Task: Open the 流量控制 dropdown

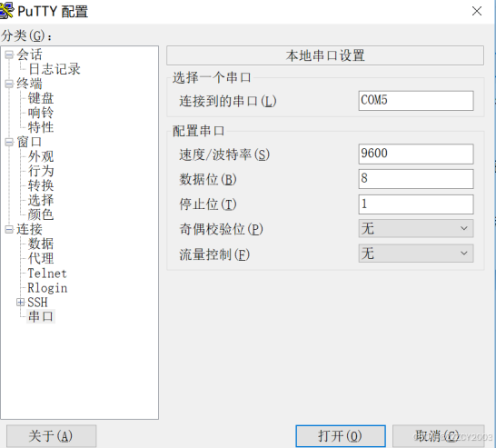Action: tap(416, 254)
